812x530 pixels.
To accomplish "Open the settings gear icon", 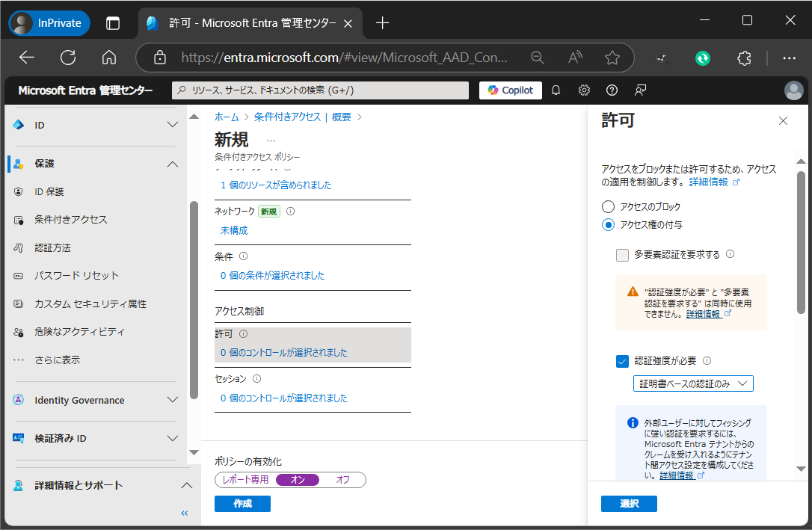I will point(584,90).
